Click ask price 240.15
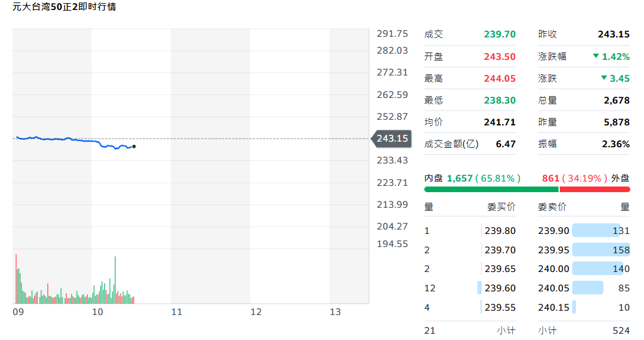Image resolution: width=644 pixels, height=340 pixels. (554, 307)
